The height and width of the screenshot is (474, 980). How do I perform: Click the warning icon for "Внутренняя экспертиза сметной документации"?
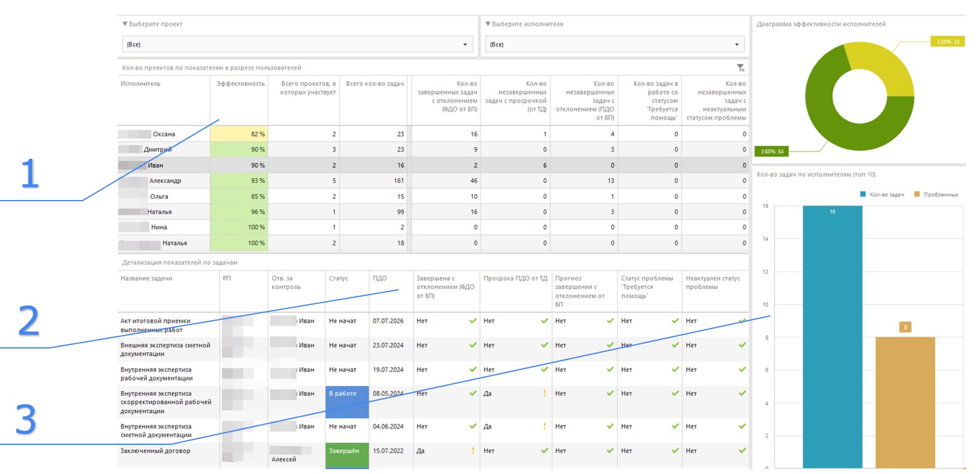[545, 427]
